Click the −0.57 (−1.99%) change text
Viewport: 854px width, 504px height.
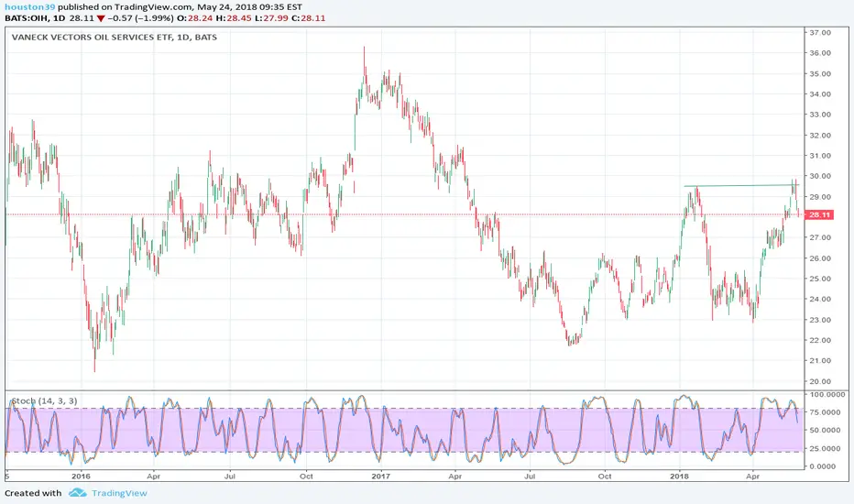(140, 18)
